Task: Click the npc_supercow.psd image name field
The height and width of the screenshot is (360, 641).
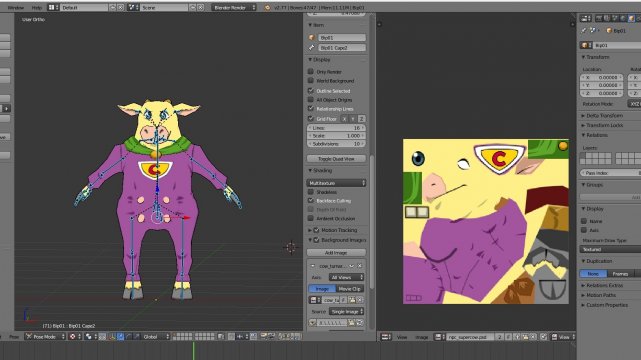Action: coord(470,337)
